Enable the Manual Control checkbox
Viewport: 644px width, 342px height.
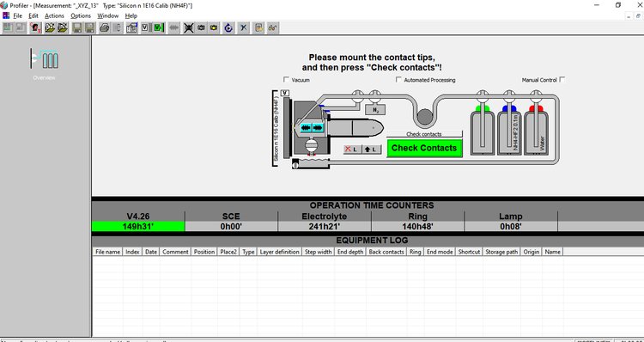coord(562,79)
